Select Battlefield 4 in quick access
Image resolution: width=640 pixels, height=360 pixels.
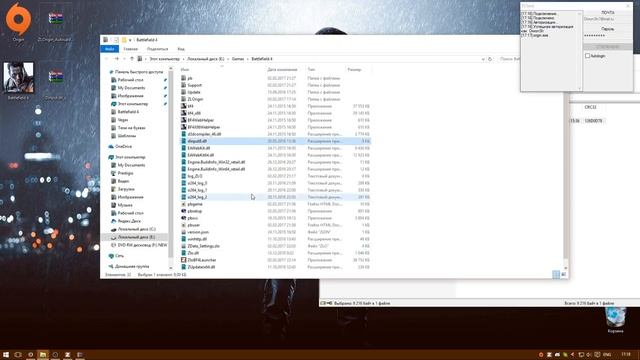coord(125,112)
